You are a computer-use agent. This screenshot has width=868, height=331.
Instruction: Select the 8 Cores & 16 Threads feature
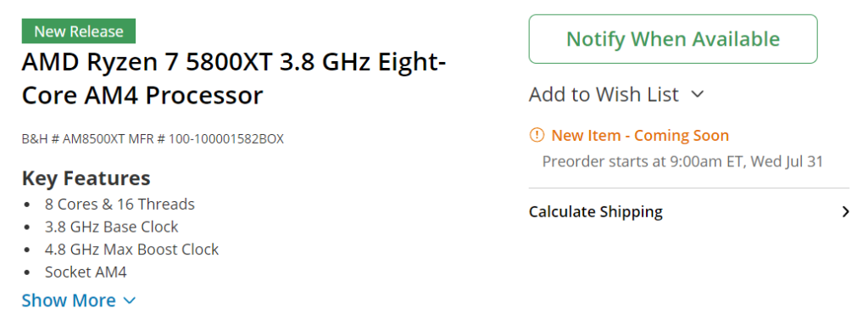(120, 204)
